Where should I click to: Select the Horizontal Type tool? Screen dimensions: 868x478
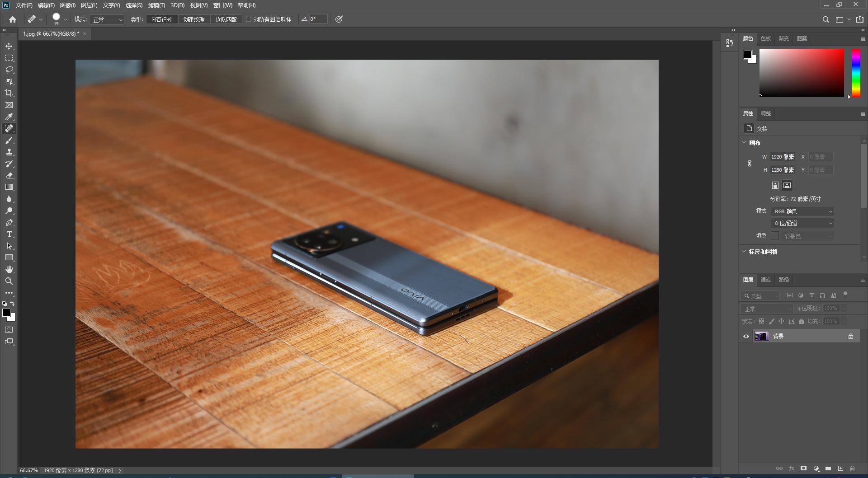[x=9, y=234]
